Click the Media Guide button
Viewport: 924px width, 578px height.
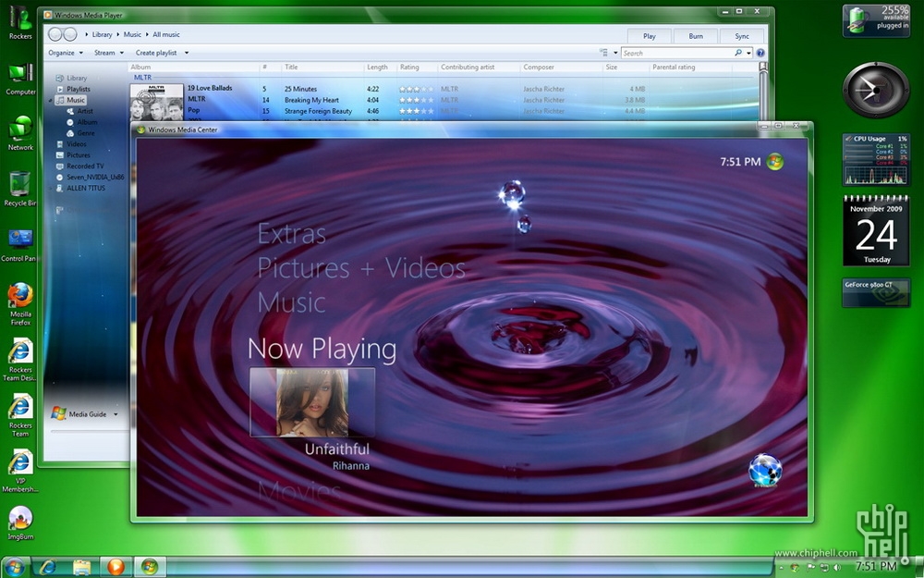pyautogui.click(x=79, y=413)
